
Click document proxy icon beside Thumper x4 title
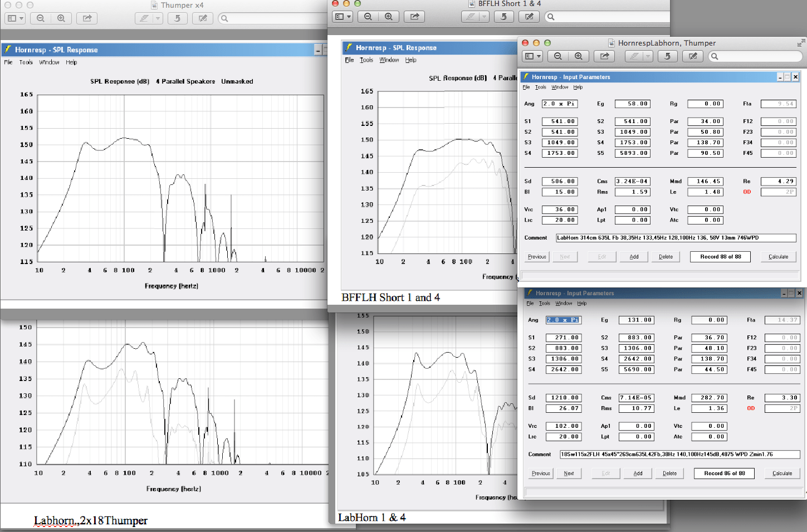click(154, 5)
